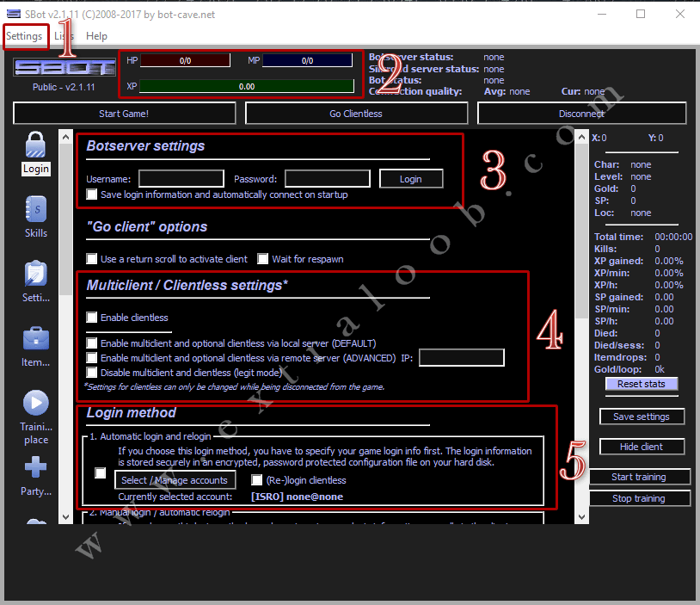700x605 pixels.
Task: Click the selected account text [ISRO] none@none
Action: 297,497
